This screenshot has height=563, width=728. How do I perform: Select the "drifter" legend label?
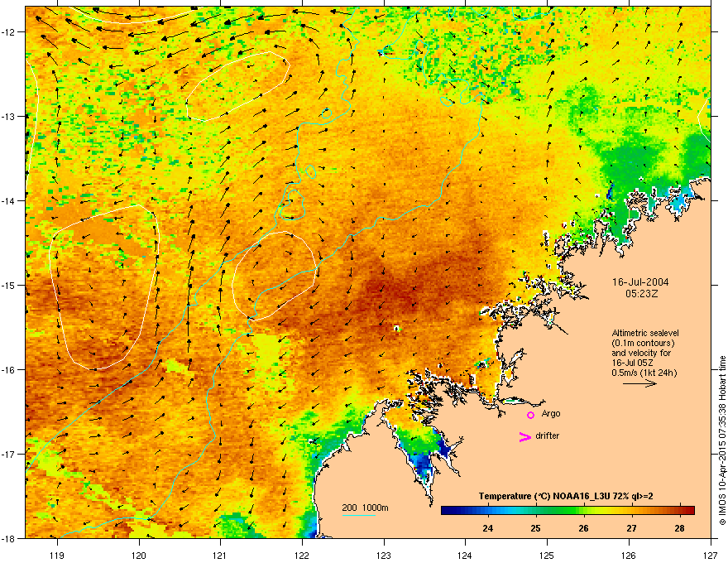(548, 435)
